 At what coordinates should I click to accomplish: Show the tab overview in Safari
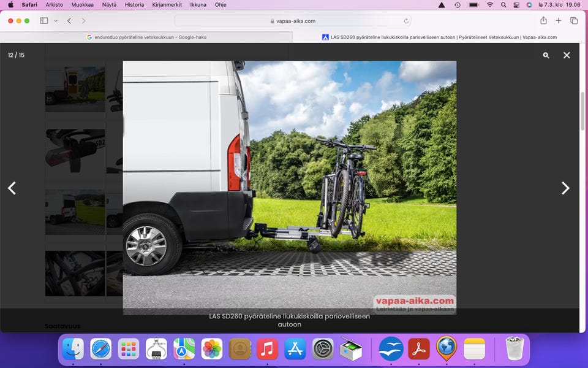click(x=574, y=21)
